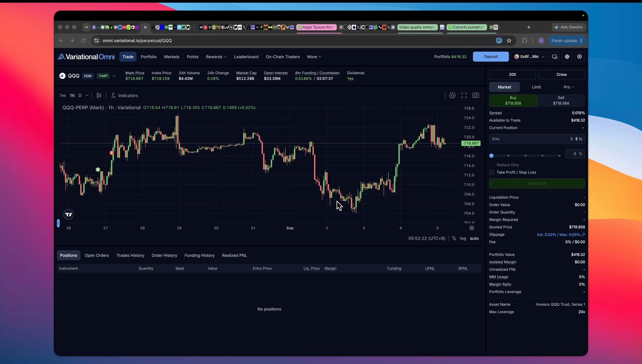Open the chart settings hexagon icon

(x=452, y=95)
